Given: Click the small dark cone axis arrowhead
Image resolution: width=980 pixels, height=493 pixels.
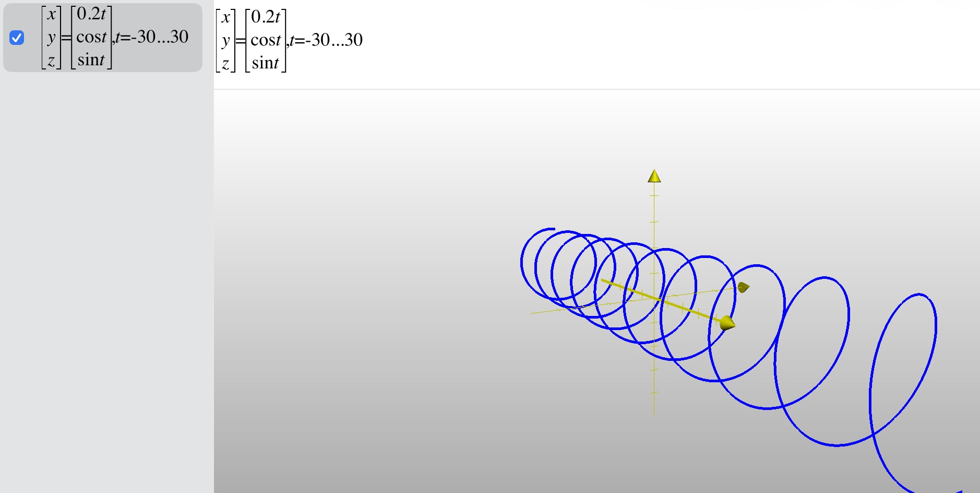Looking at the screenshot, I should coord(743,287).
